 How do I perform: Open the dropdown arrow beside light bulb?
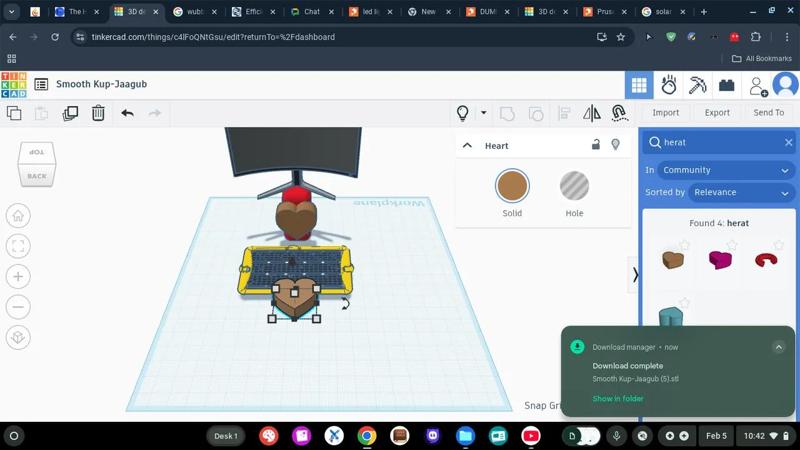click(x=483, y=113)
